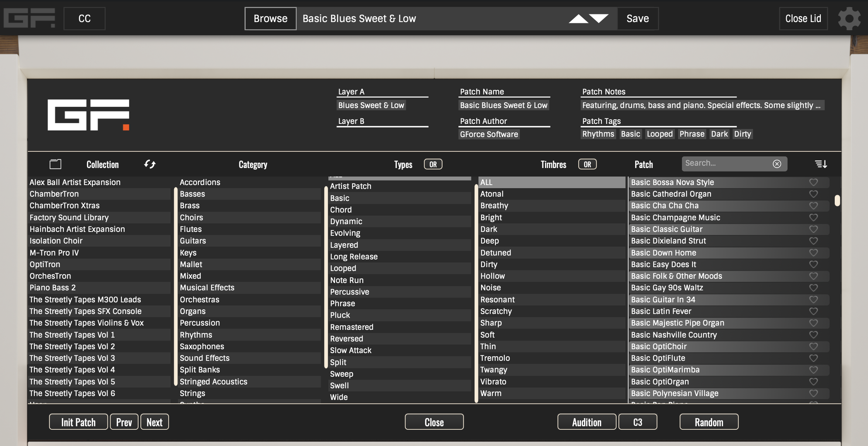
Task: Favorite Basic Bossa Nova Style patch heart
Action: (x=813, y=182)
